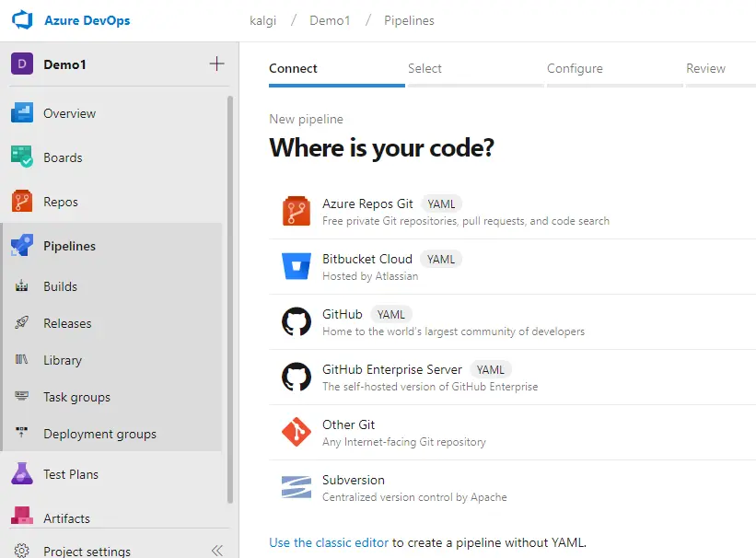Click the Library books icon
The width and height of the screenshot is (756, 558).
click(22, 359)
